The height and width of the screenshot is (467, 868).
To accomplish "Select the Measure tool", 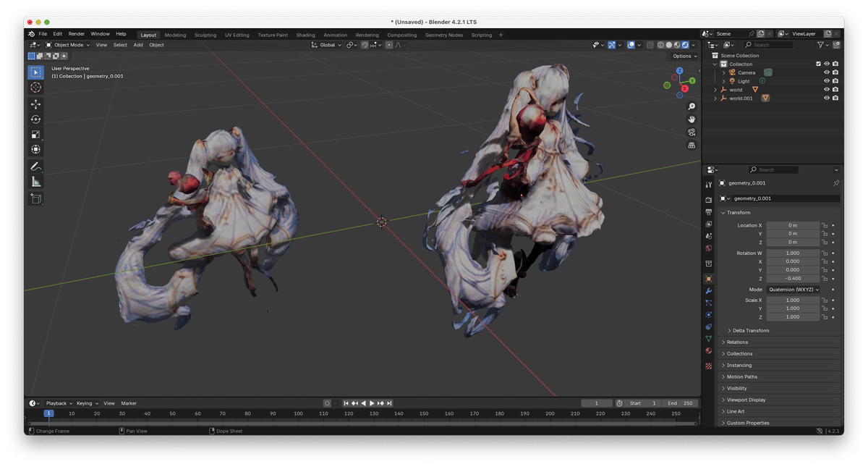I will pos(36,182).
